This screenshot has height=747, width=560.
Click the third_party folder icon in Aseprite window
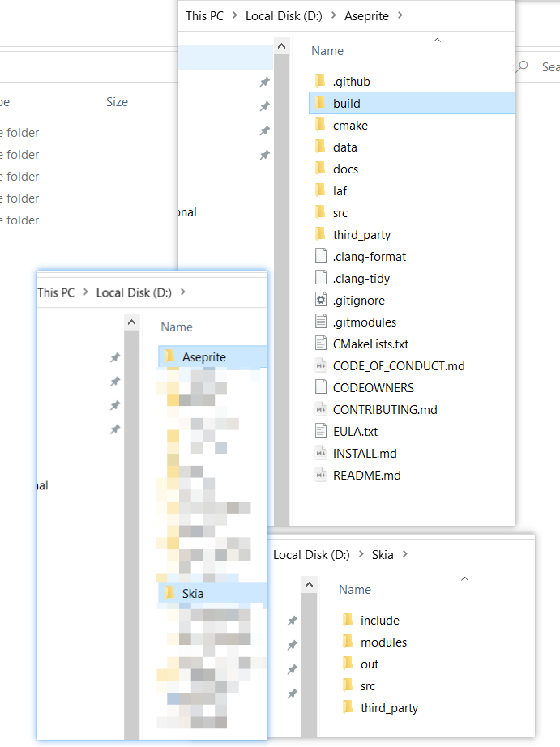[320, 234]
